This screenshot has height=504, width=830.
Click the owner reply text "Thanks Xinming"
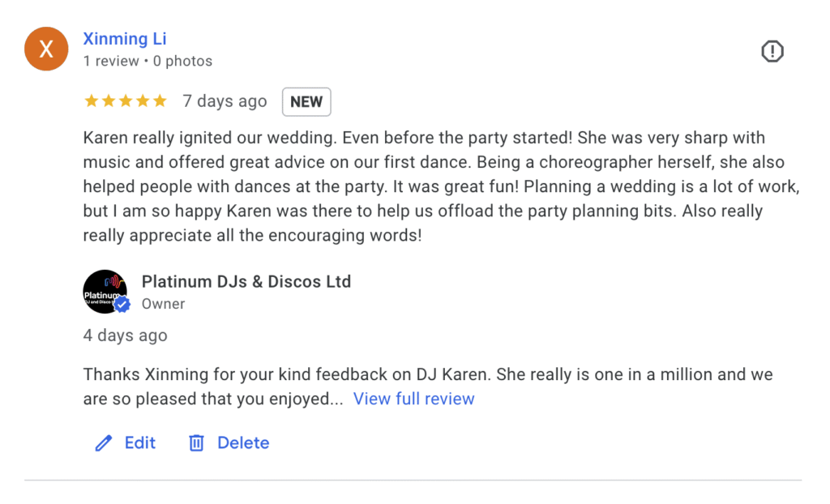coord(405,375)
